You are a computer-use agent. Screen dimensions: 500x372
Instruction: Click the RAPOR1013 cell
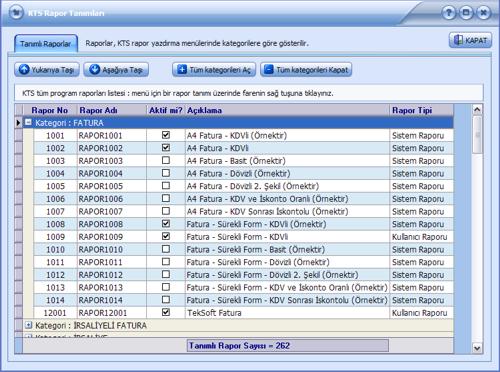tap(112, 288)
